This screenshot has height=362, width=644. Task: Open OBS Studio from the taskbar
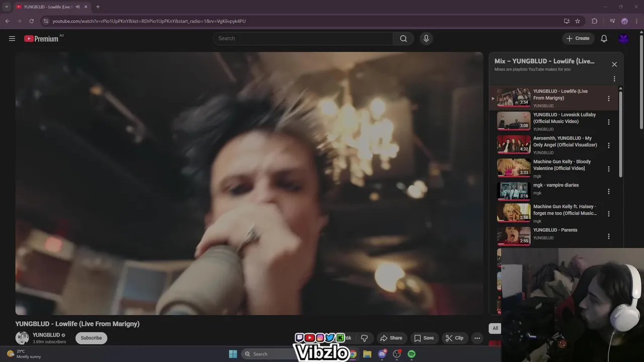pyautogui.click(x=397, y=354)
